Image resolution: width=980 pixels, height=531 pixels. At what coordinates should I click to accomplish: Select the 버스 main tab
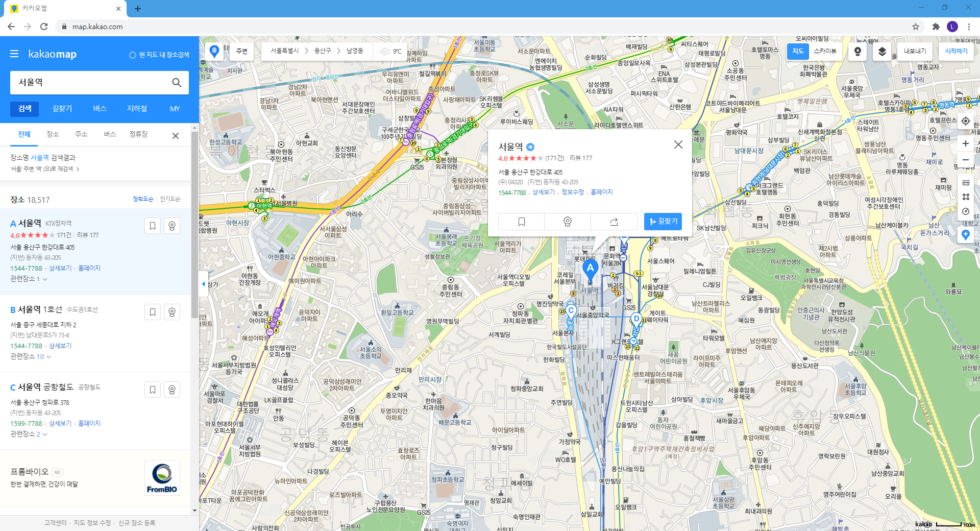click(x=100, y=109)
